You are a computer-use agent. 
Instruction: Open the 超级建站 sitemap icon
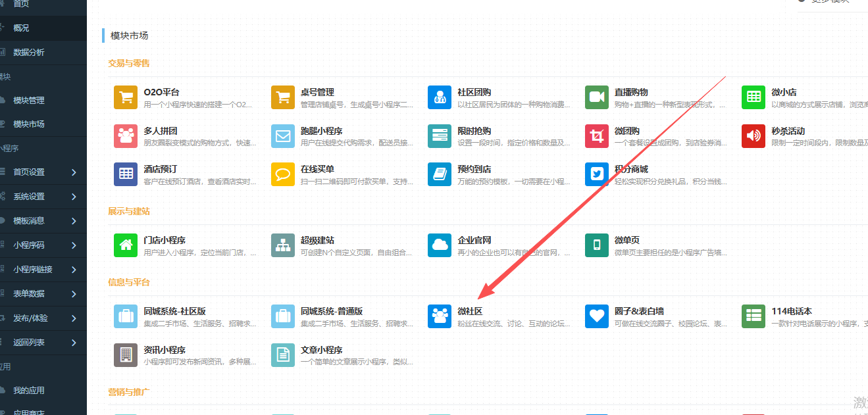pos(283,245)
